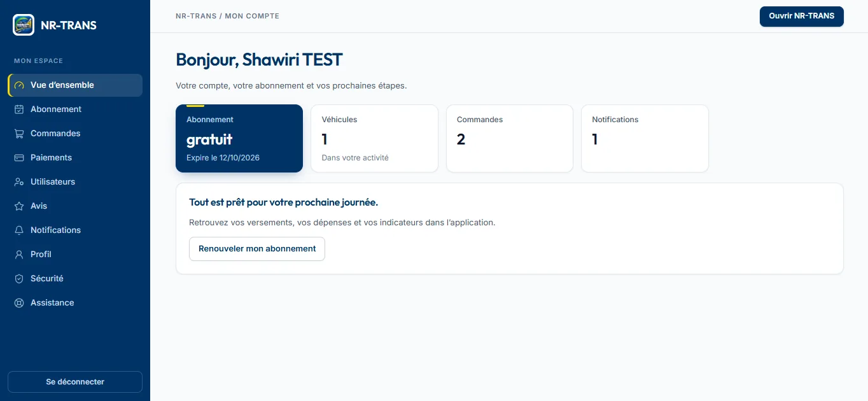
Task: Open the Notifications summary card showing 1
Action: [645, 138]
